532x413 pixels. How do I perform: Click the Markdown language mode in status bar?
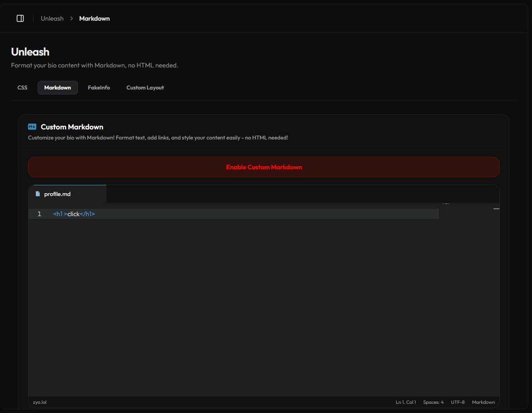coord(483,402)
